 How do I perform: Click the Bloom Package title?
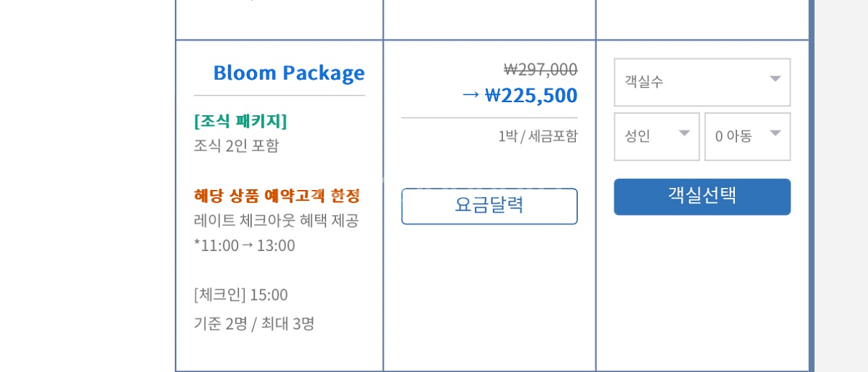pos(289,73)
